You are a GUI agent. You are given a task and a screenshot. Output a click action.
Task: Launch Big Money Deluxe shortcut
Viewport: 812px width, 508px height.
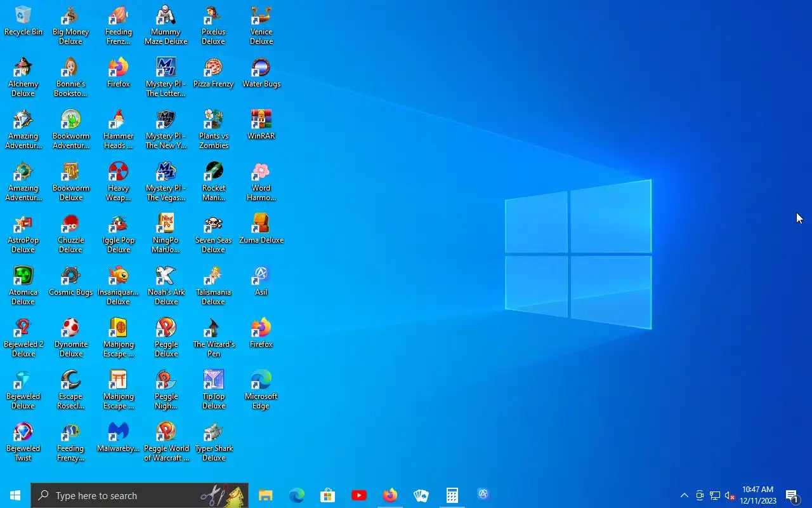[x=70, y=25]
